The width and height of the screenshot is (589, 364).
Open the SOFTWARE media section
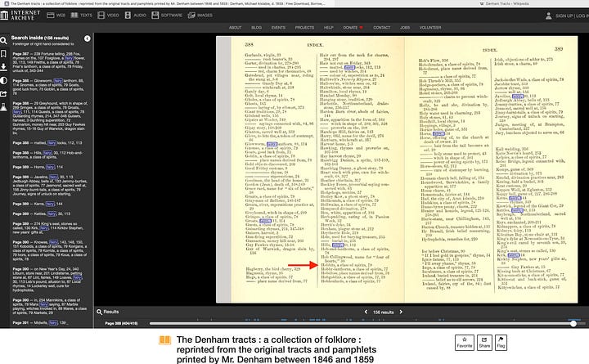167,16
